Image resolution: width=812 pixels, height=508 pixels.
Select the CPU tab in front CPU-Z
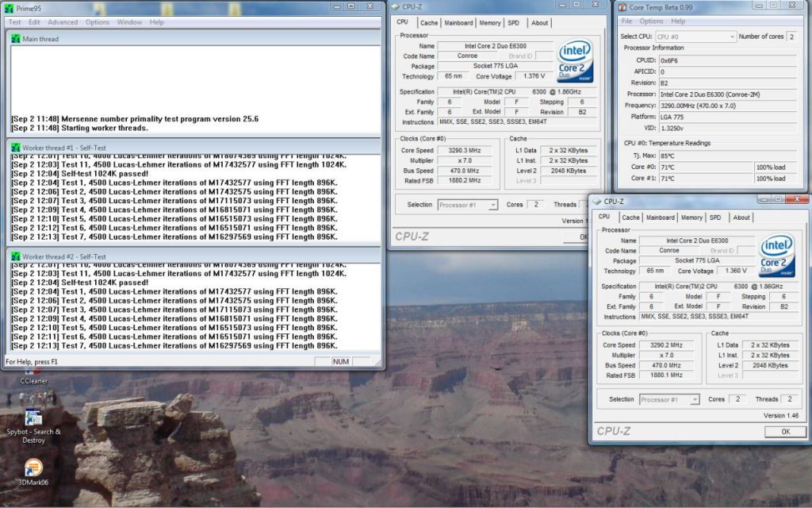(x=603, y=217)
